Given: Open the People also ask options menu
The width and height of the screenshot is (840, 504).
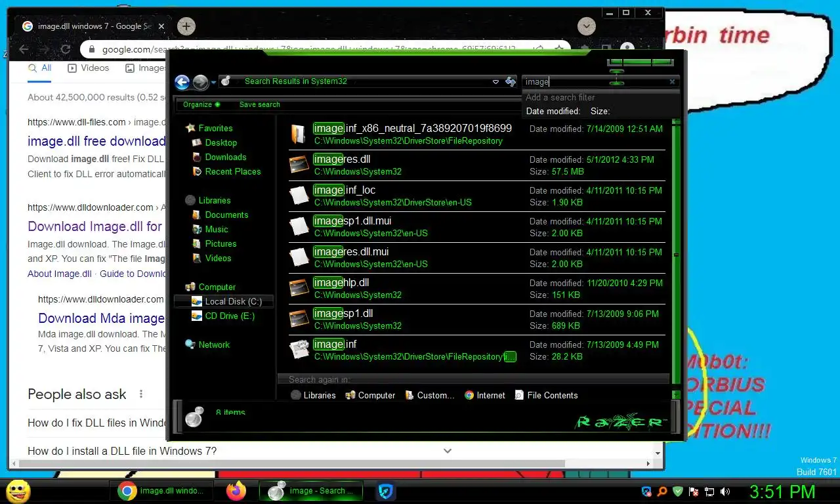Looking at the screenshot, I should click(x=140, y=394).
